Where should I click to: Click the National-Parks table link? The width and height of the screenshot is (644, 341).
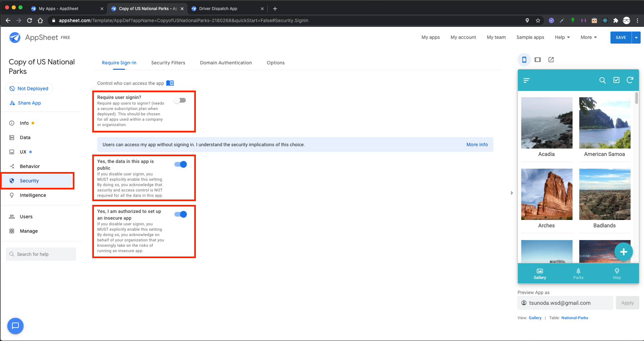coord(575,318)
